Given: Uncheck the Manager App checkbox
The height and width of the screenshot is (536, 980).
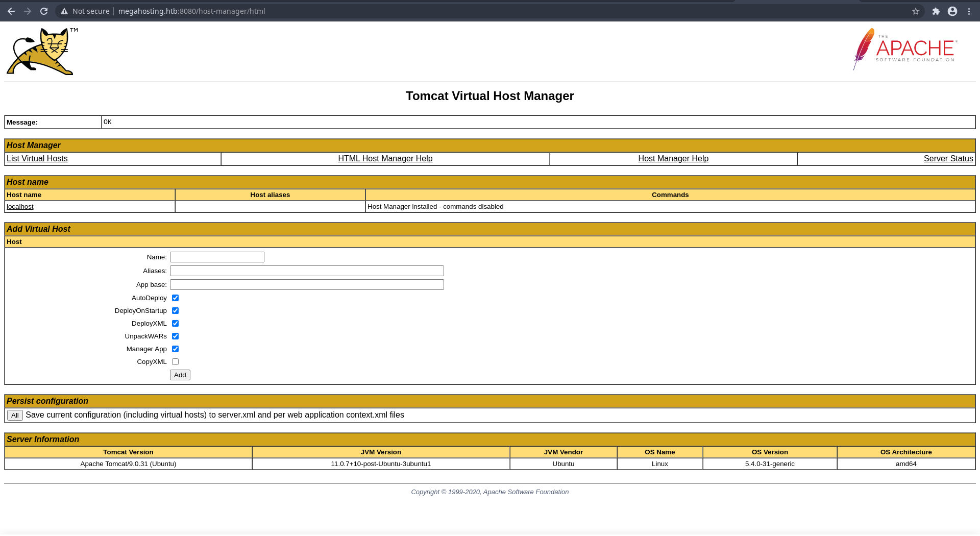Looking at the screenshot, I should point(176,349).
